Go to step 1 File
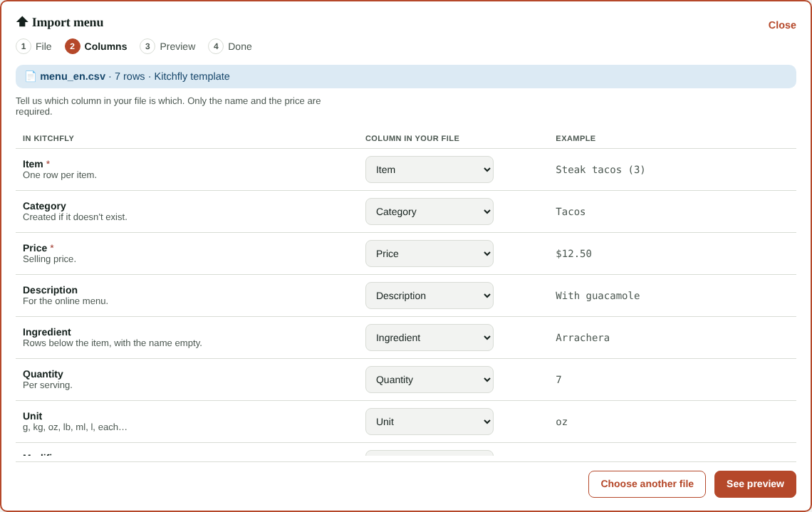The height and width of the screenshot is (512, 812). (x=34, y=46)
